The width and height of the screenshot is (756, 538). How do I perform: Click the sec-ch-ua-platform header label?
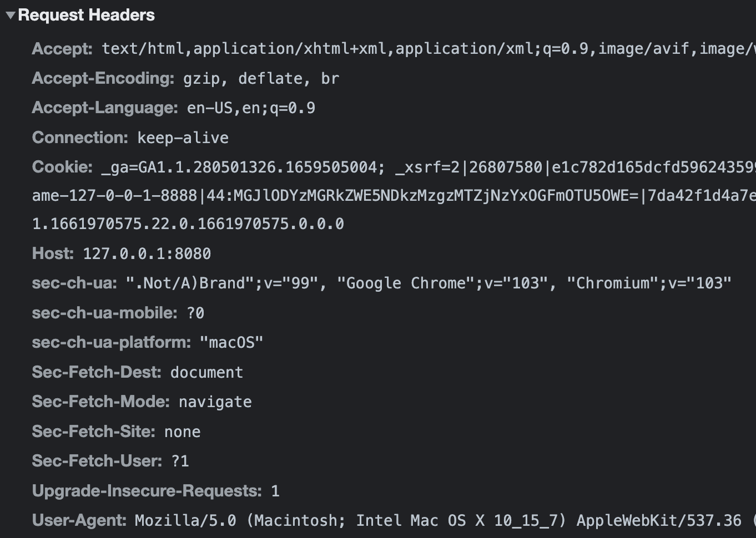112,342
